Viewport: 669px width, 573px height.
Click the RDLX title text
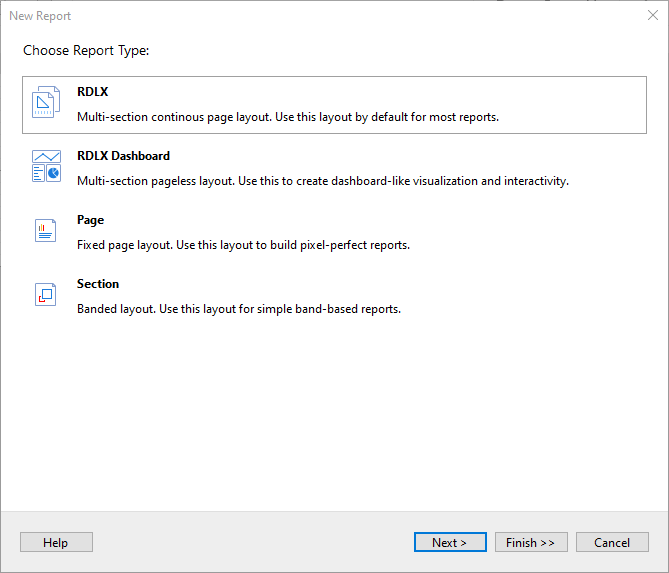pyautogui.click(x=93, y=92)
